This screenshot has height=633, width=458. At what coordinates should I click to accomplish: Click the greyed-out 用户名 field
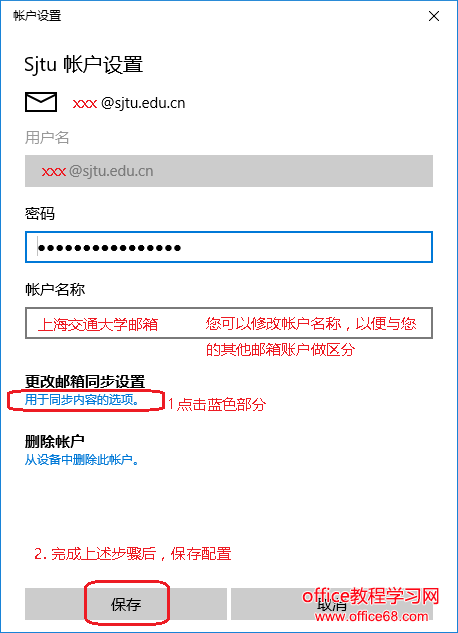point(229,171)
